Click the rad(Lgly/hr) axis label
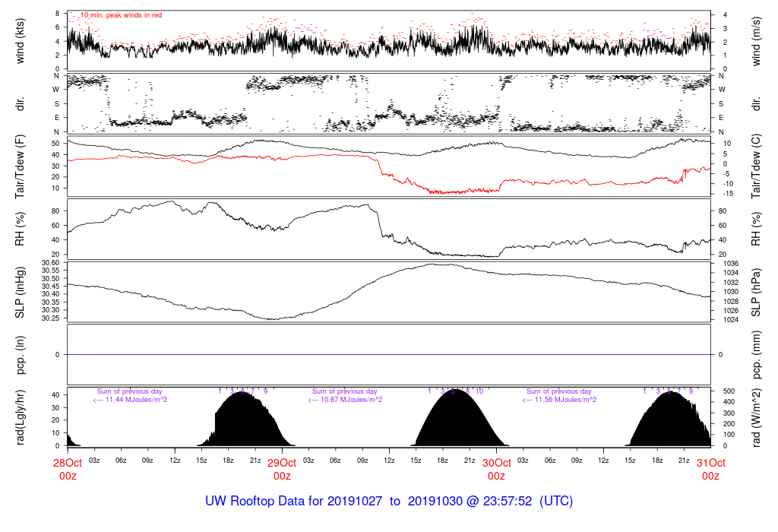The height and width of the screenshot is (532, 778). pos(21,417)
